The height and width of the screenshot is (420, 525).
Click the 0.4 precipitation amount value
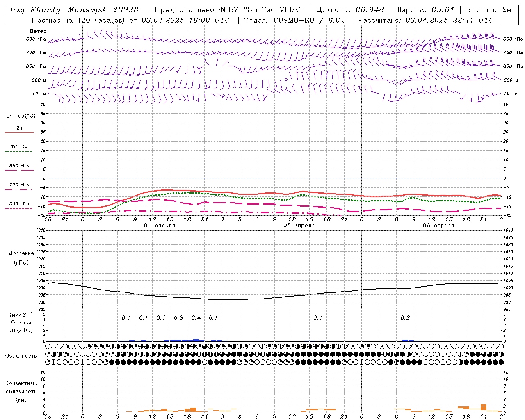[x=196, y=318]
